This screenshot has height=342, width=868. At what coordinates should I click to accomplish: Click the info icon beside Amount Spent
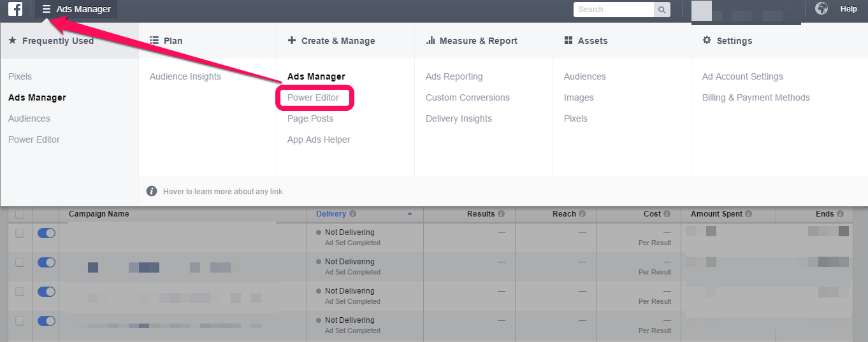pyautogui.click(x=748, y=214)
